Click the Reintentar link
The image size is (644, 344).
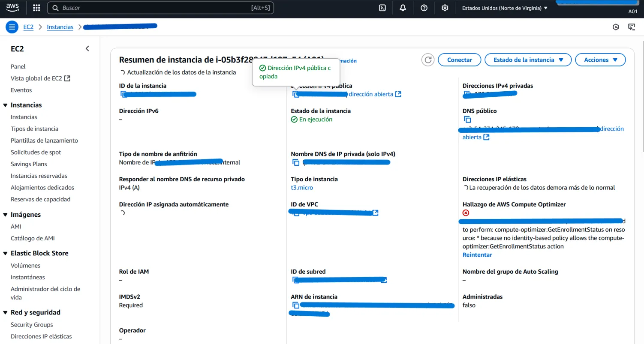pos(477,255)
